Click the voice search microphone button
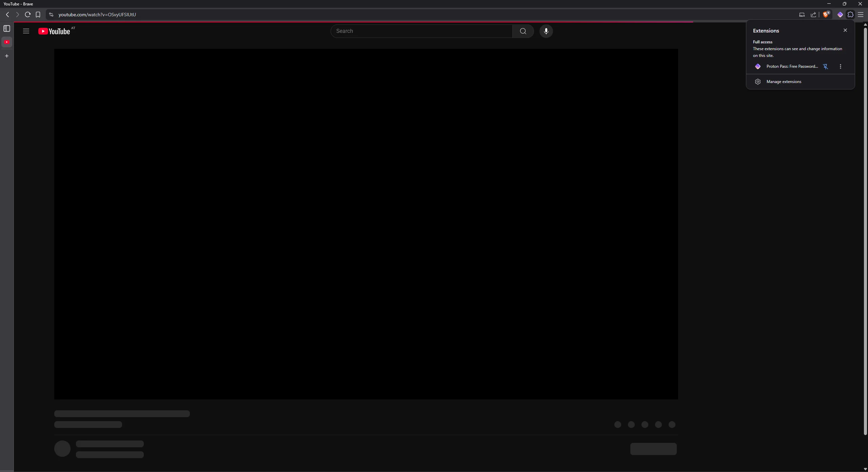868x472 pixels. tap(546, 31)
